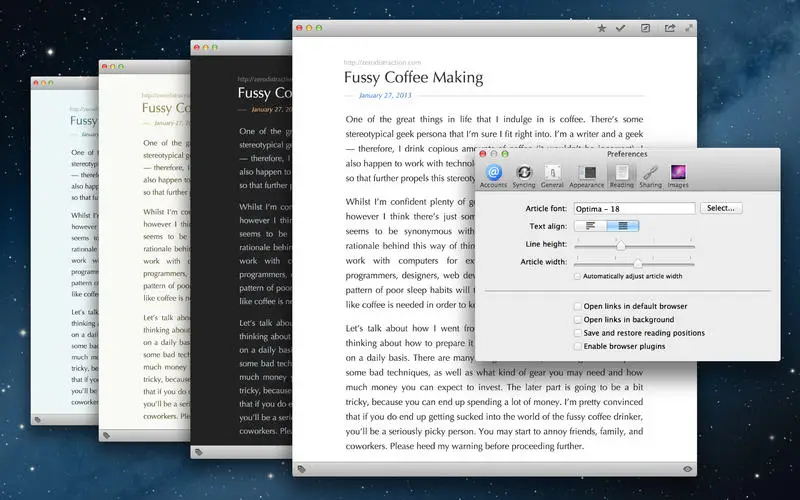Screen dimensions: 800x500
Task: Click the date in the dark reader window
Action: pos(271,109)
